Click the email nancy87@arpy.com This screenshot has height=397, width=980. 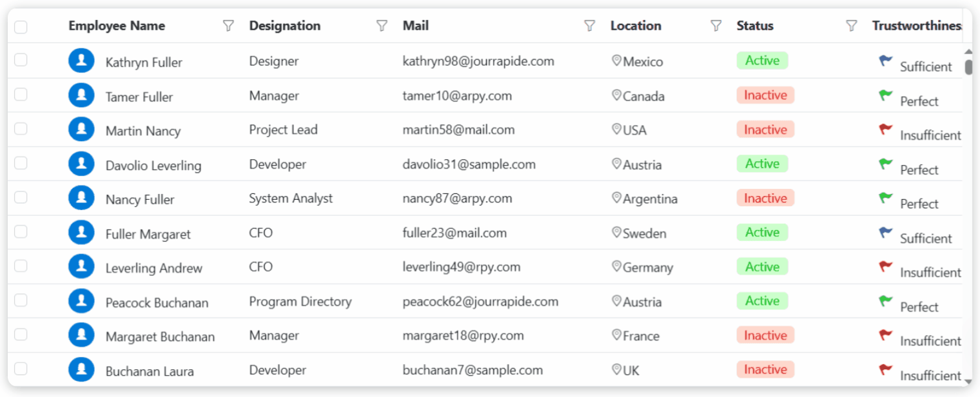pyautogui.click(x=457, y=198)
